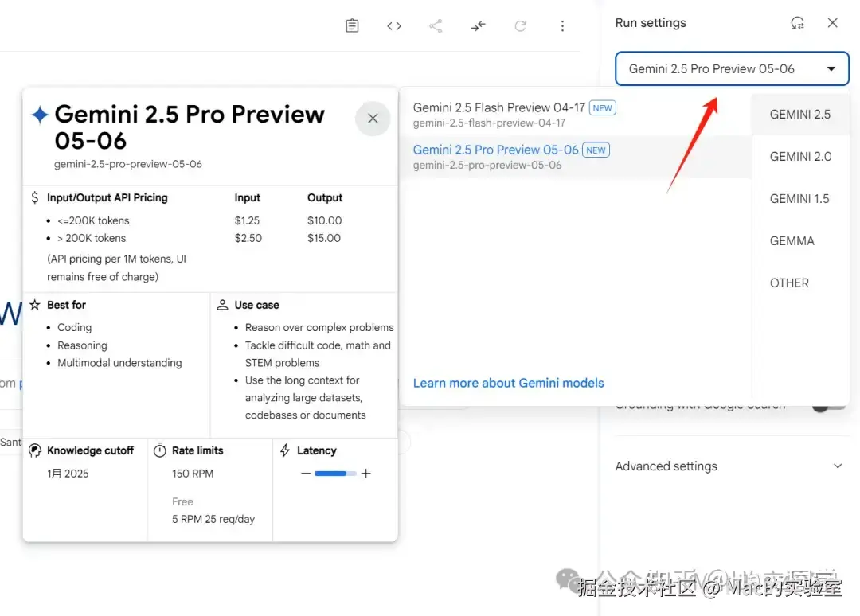Click the Multimodal understanding bullet
This screenshot has height=616, width=860.
pos(119,363)
